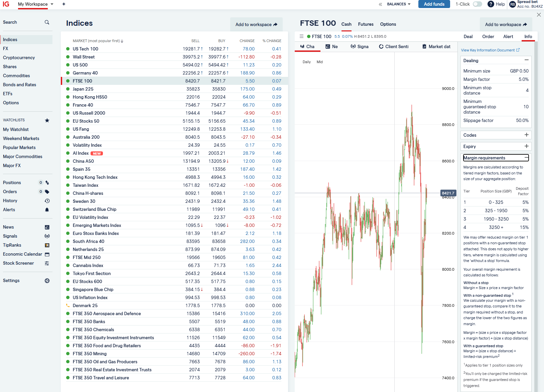The width and height of the screenshot is (544, 392).
Task: Open the Balances dropdown
Action: 399,4
